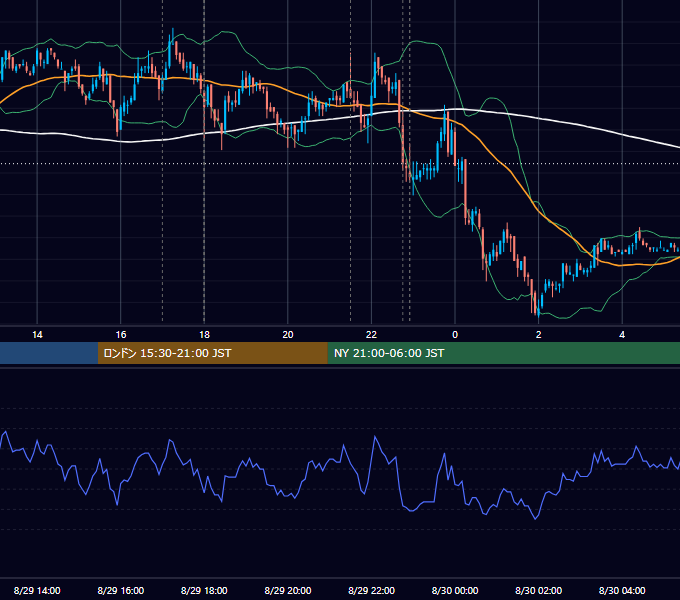The image size is (680, 600).
Task: Click the 8/29 22:00 date label
Action: pyautogui.click(x=372, y=590)
